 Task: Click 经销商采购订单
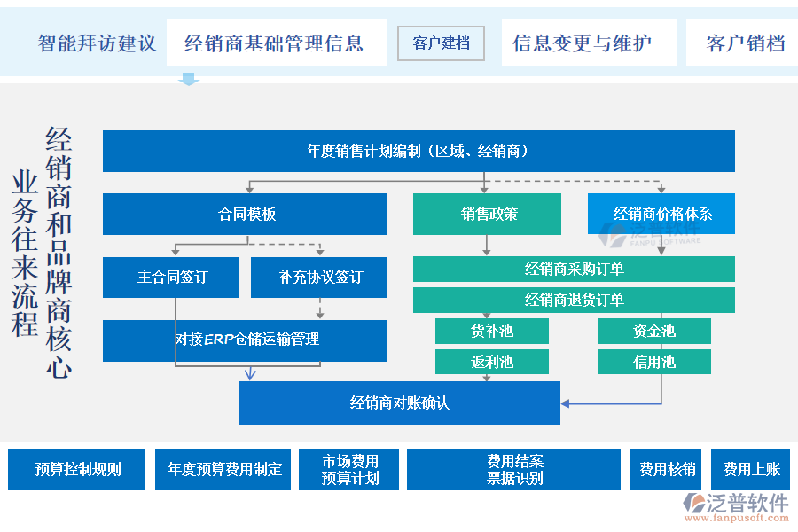coord(574,270)
